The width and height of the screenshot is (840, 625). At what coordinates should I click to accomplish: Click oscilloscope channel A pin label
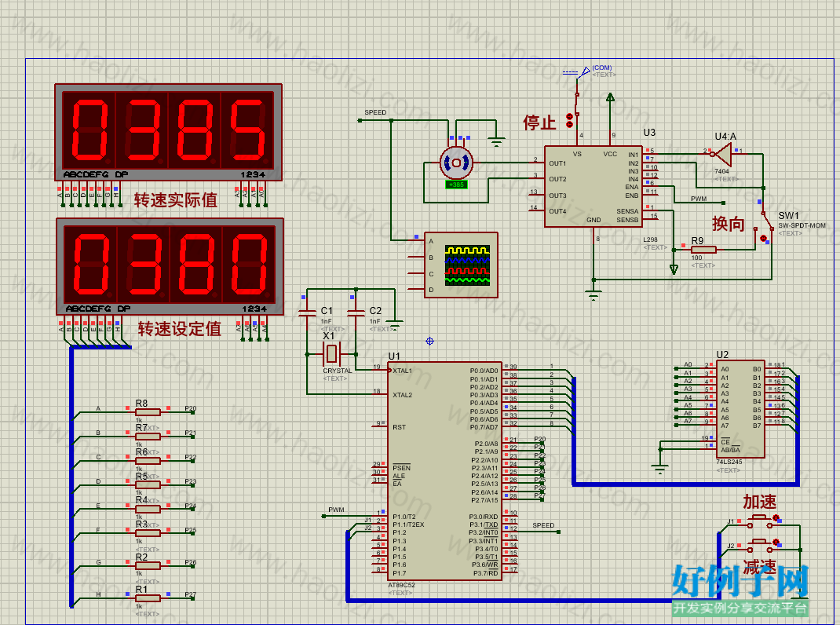[431, 241]
